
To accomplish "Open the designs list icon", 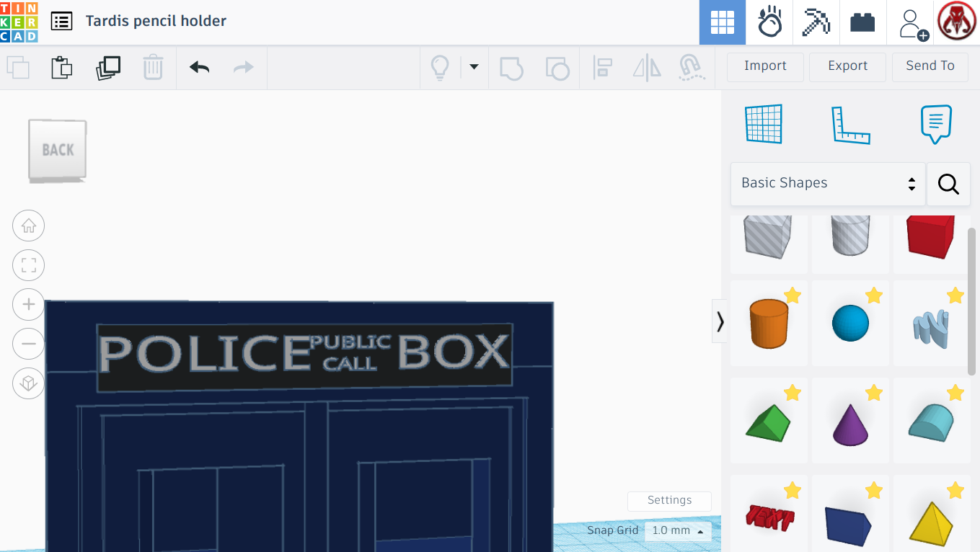I will tap(61, 21).
